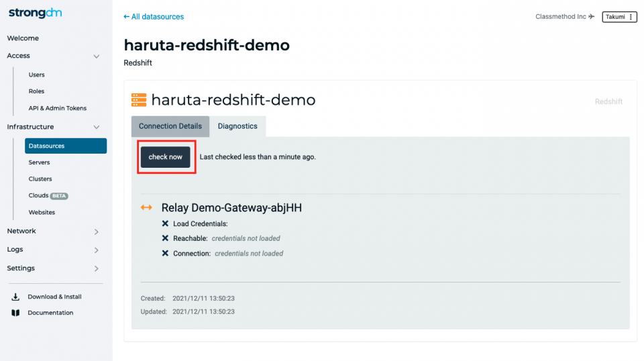
Task: Click the strongdm logo
Action: coord(36,13)
